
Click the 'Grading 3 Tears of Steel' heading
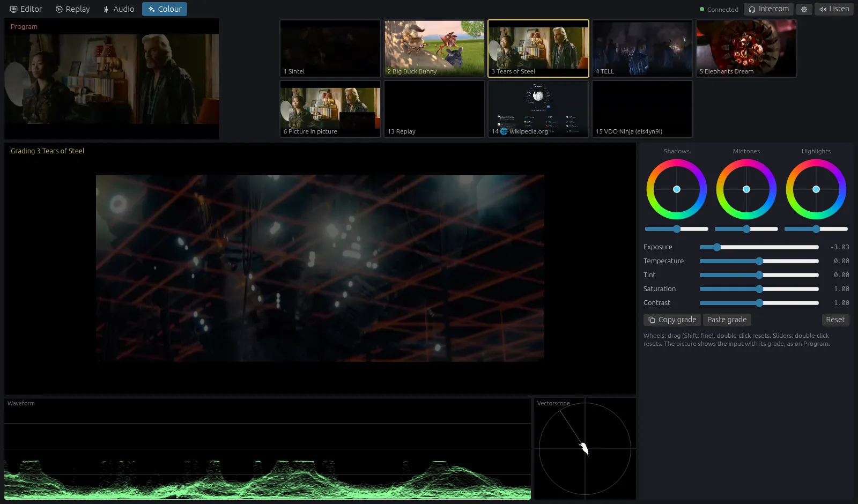tap(48, 151)
